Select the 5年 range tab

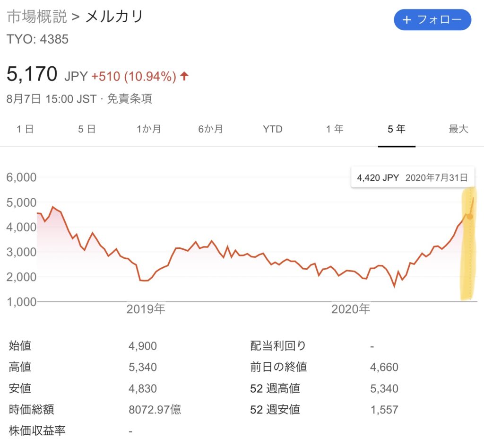tap(397, 129)
